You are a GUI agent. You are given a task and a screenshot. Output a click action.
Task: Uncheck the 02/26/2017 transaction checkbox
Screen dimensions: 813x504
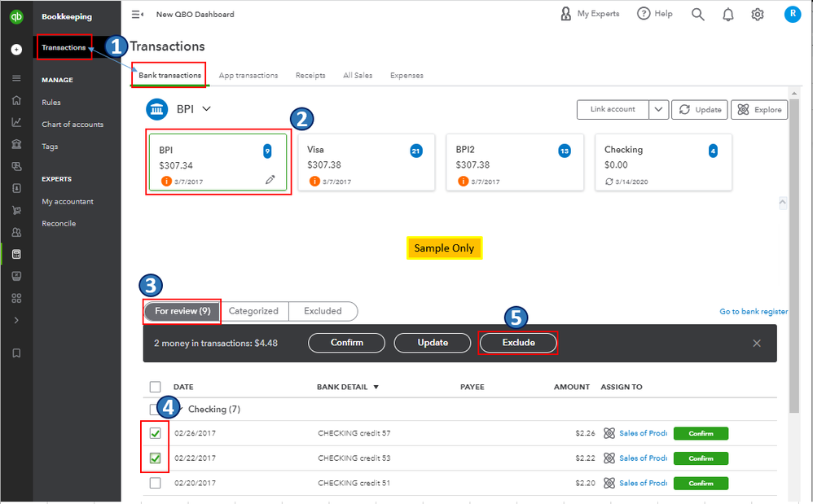(155, 433)
